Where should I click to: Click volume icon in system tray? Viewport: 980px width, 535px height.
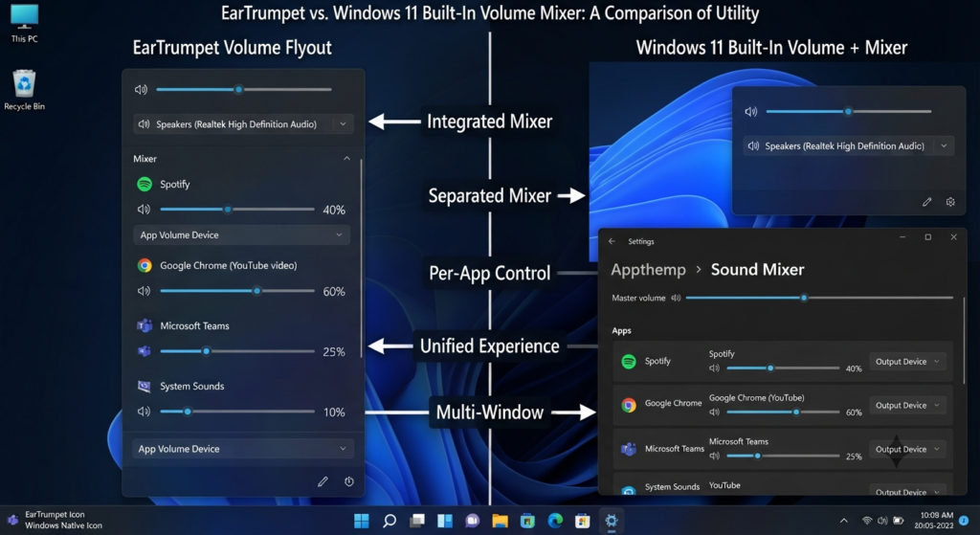coord(882,521)
